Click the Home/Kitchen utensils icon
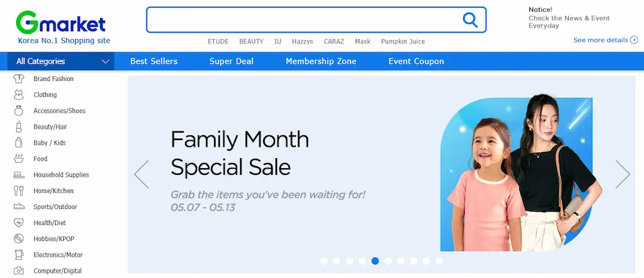 pos(19,191)
